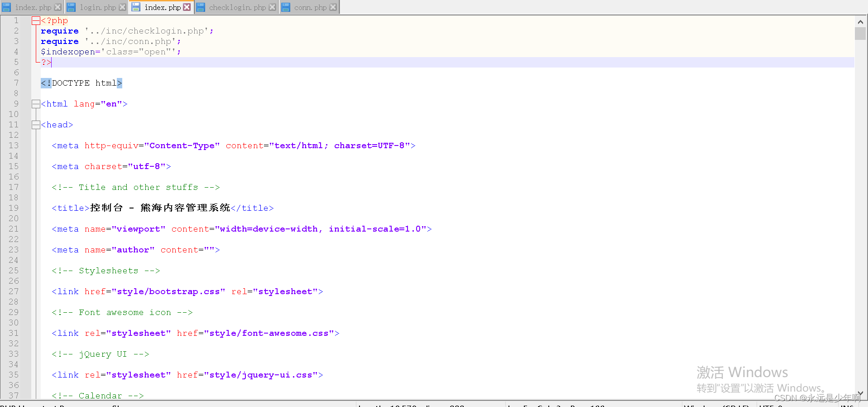Click the bootstrap.css link line
This screenshot has height=407, width=868.
(x=187, y=291)
